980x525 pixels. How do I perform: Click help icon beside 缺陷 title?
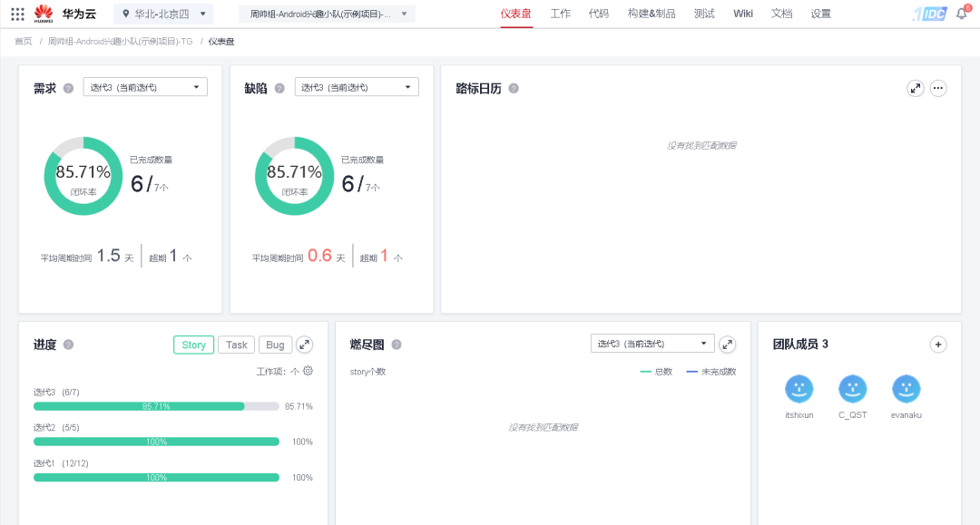280,89
